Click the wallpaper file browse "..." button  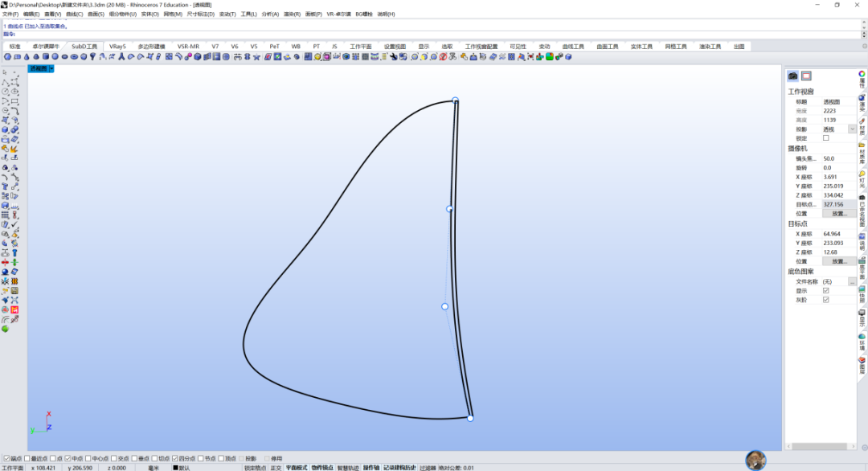(852, 281)
